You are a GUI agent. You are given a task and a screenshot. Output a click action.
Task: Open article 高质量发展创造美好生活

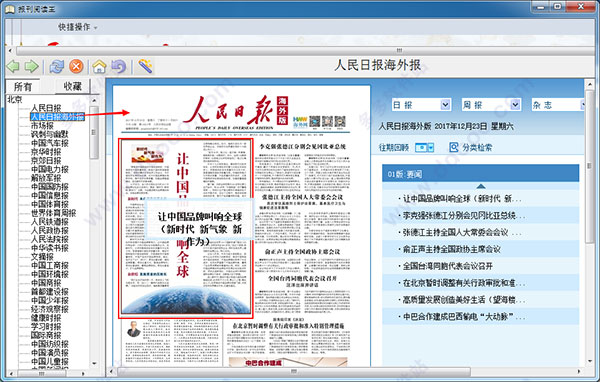[463, 300]
